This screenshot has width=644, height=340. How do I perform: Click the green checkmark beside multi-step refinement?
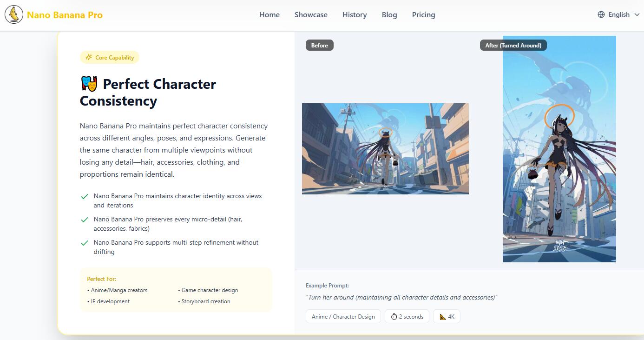pos(85,243)
